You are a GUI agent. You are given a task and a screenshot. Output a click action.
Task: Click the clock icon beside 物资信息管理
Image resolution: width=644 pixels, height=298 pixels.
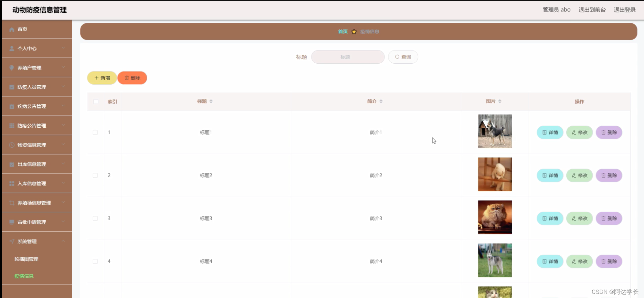click(x=12, y=145)
